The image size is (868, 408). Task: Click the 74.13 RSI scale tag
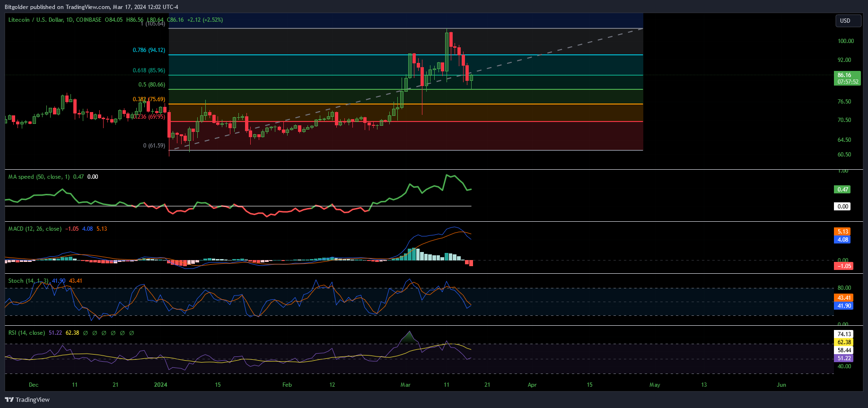843,334
